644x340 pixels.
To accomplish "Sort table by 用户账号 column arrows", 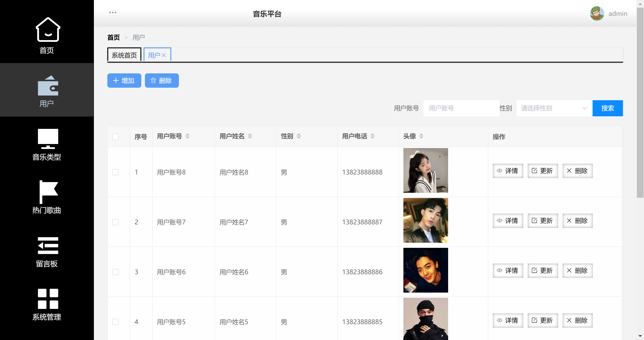I will click(x=187, y=136).
